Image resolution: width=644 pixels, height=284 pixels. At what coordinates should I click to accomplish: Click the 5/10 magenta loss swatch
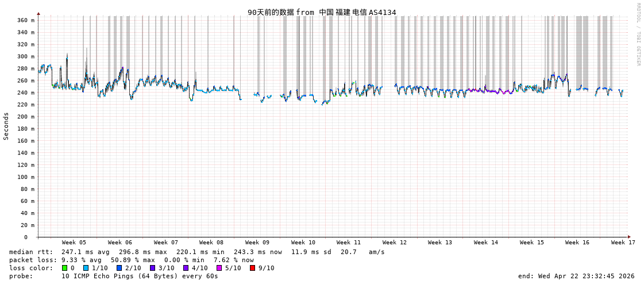(x=219, y=268)
